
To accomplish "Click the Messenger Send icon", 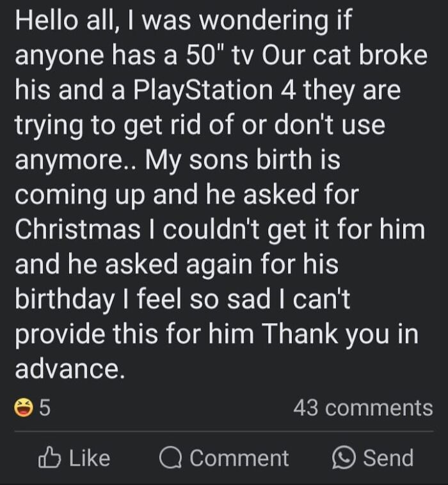I will (344, 458).
